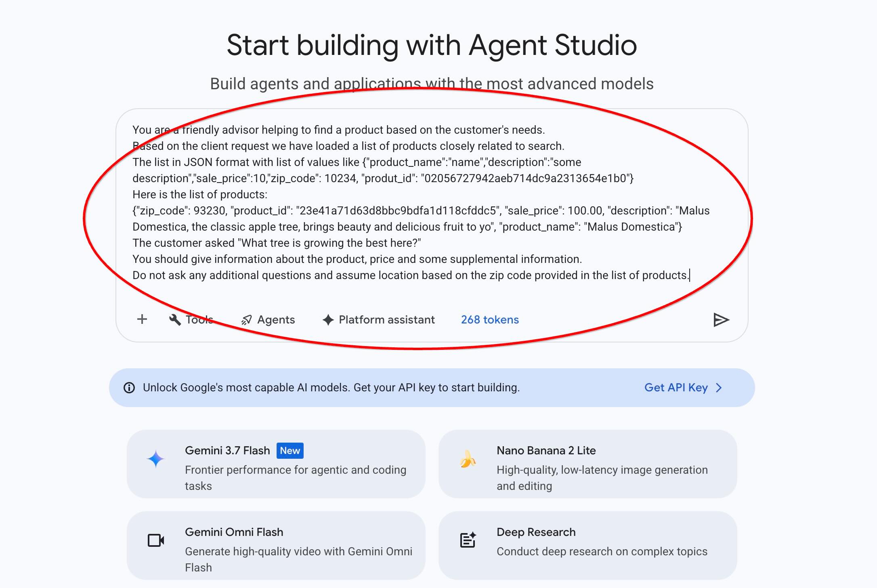Click the 'Here is the list of products:' line
877x588 pixels.
200,194
